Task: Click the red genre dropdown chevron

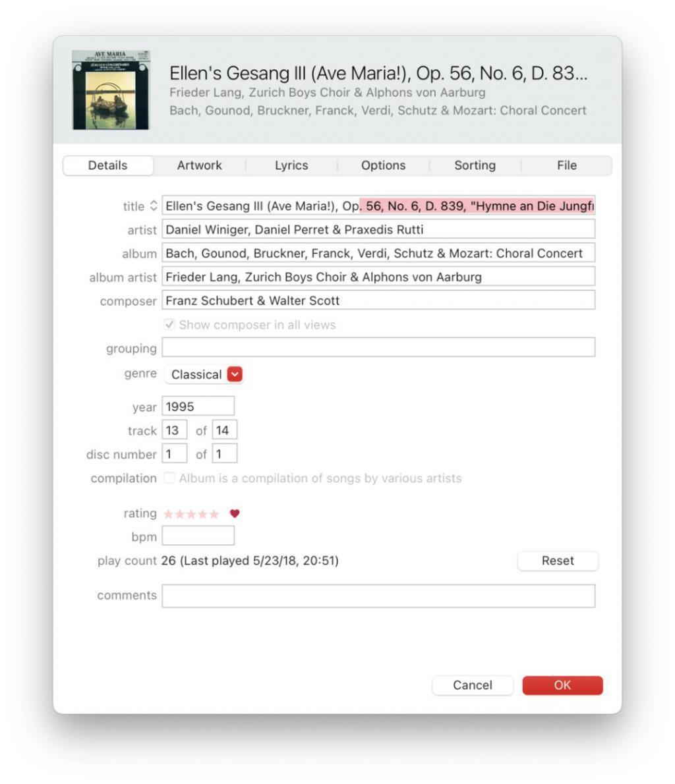Action: (234, 374)
